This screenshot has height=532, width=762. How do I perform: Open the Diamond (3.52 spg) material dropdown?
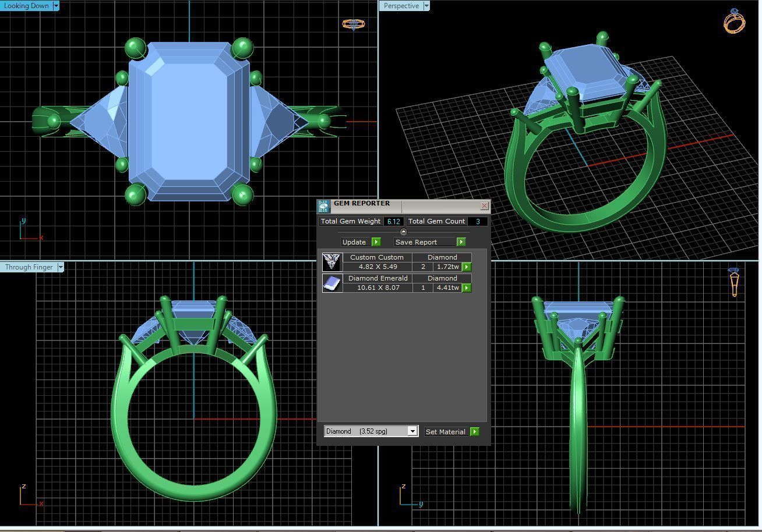[x=412, y=431]
